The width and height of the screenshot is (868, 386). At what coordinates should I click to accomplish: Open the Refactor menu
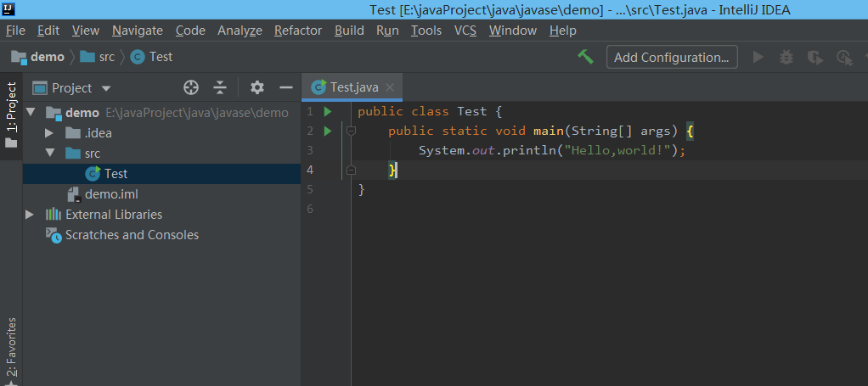(298, 31)
